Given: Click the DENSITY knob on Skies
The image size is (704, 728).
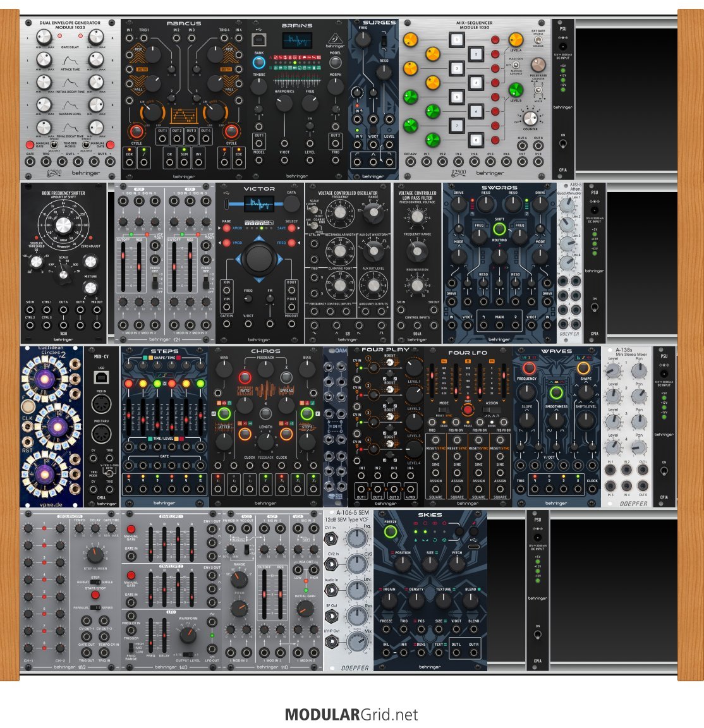Looking at the screenshot, I should tap(416, 601).
